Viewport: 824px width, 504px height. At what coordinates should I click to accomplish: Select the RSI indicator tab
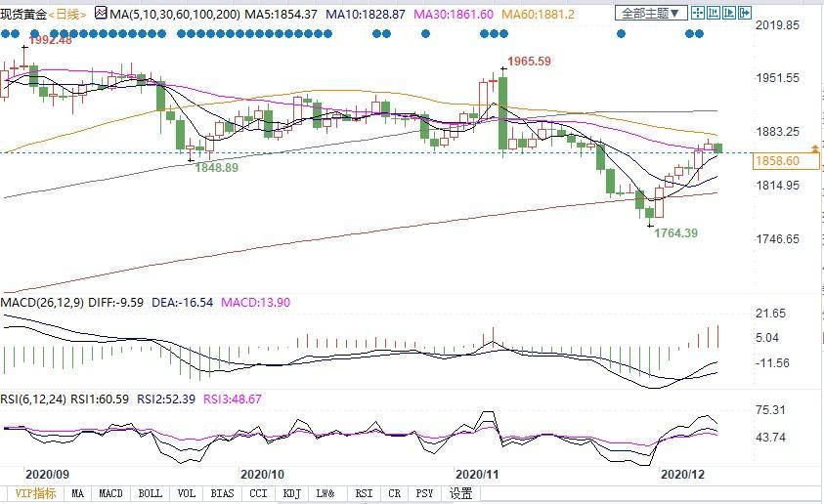click(x=364, y=494)
